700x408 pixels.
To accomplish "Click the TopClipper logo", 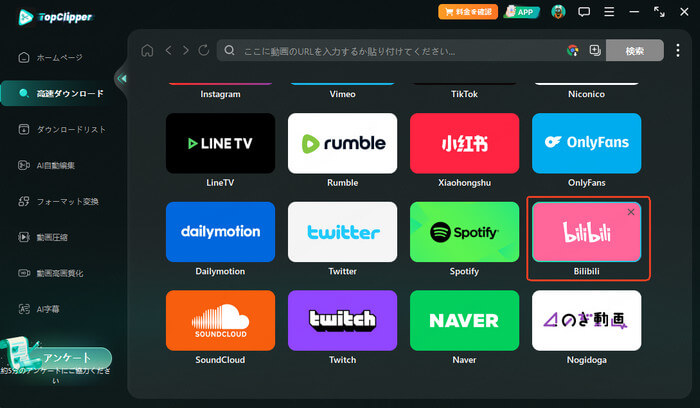I will pos(55,17).
